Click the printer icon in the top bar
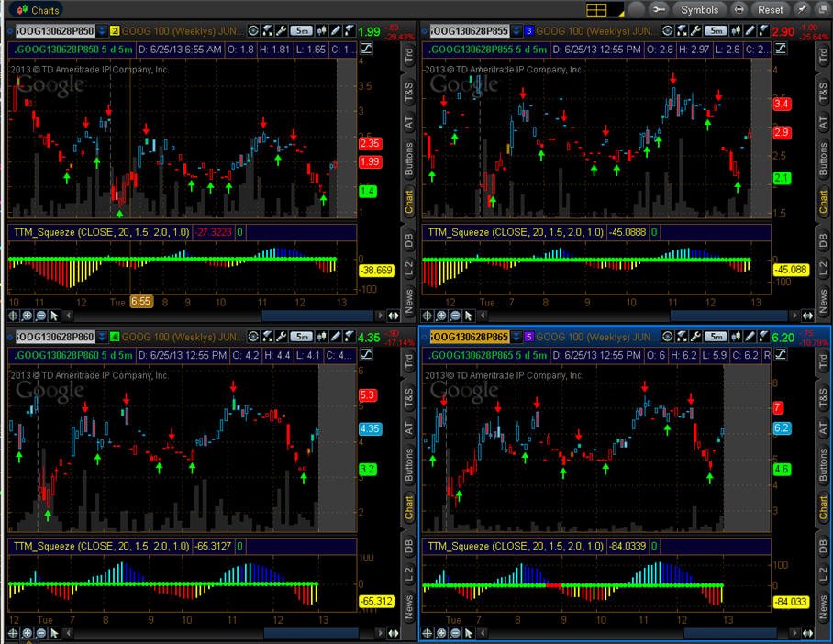Viewport: 833px width, 644px height. click(739, 9)
